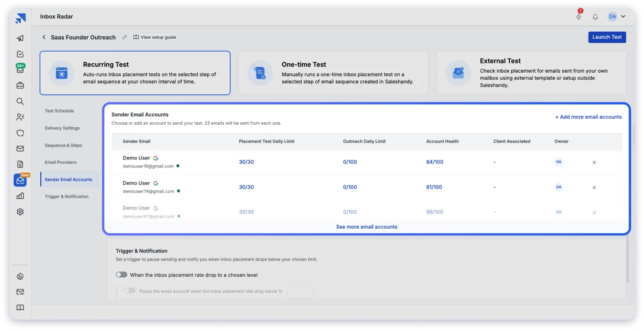Expand the DA profile dropdown arrow
The image size is (644, 331).
tap(623, 16)
